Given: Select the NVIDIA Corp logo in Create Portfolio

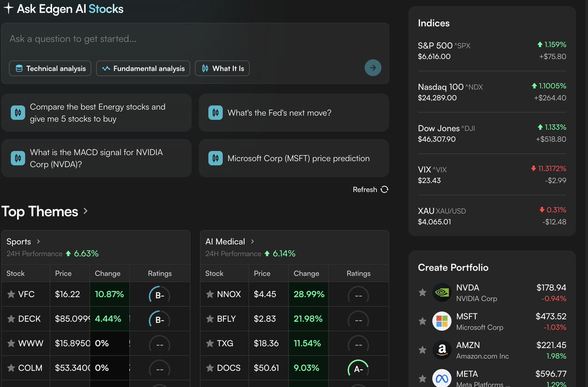Looking at the screenshot, I should pos(441,292).
